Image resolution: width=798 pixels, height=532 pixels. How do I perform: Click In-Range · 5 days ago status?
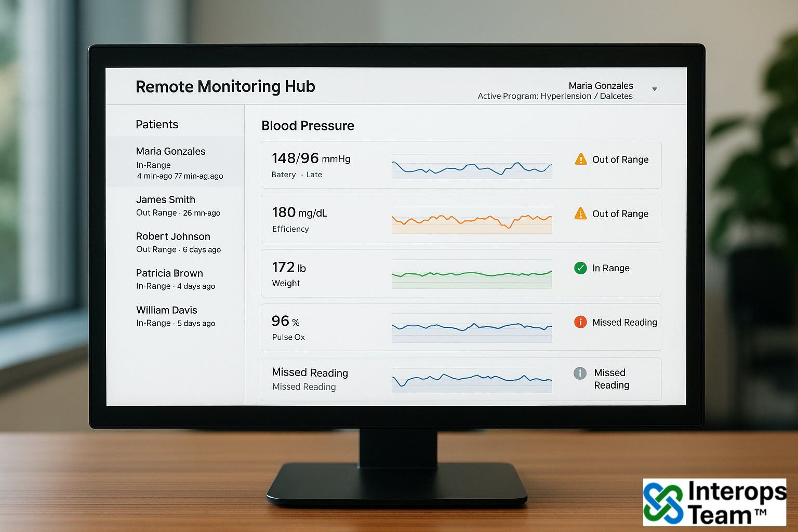click(176, 323)
